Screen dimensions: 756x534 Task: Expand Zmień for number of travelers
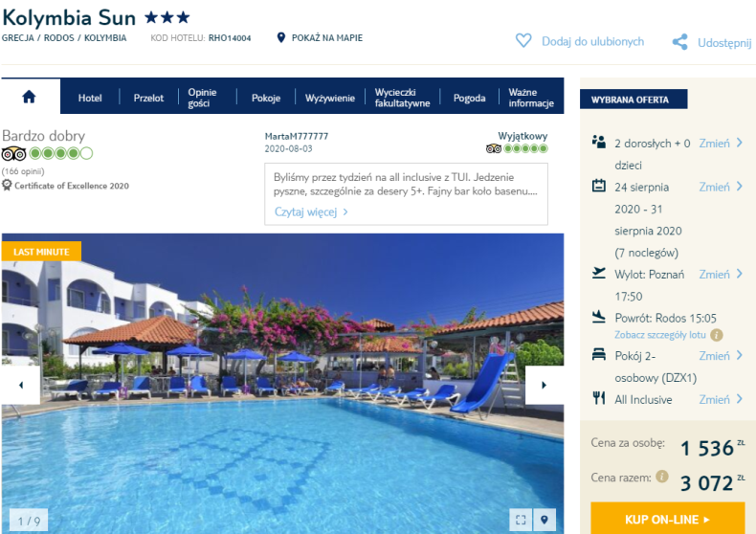721,144
